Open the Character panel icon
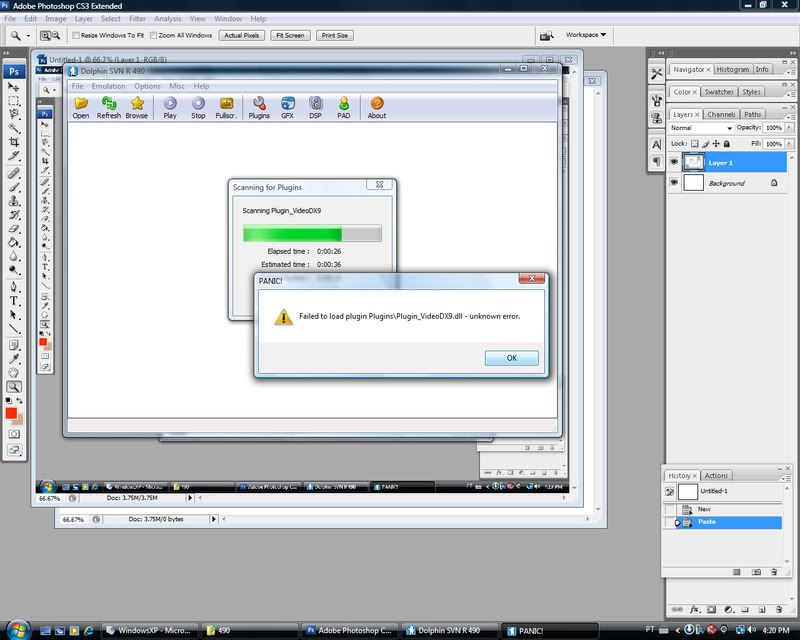The height and width of the screenshot is (640, 800). click(x=657, y=144)
